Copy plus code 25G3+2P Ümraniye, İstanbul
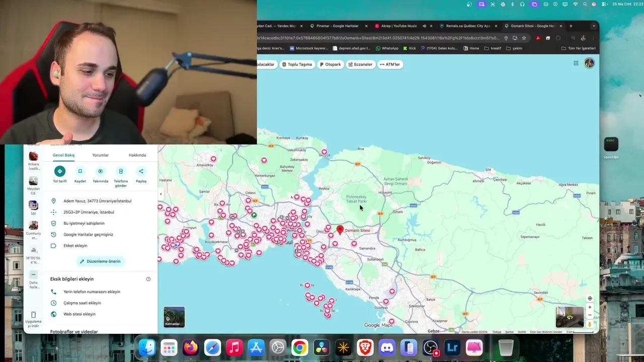This screenshot has width=644, height=362. 89,212
